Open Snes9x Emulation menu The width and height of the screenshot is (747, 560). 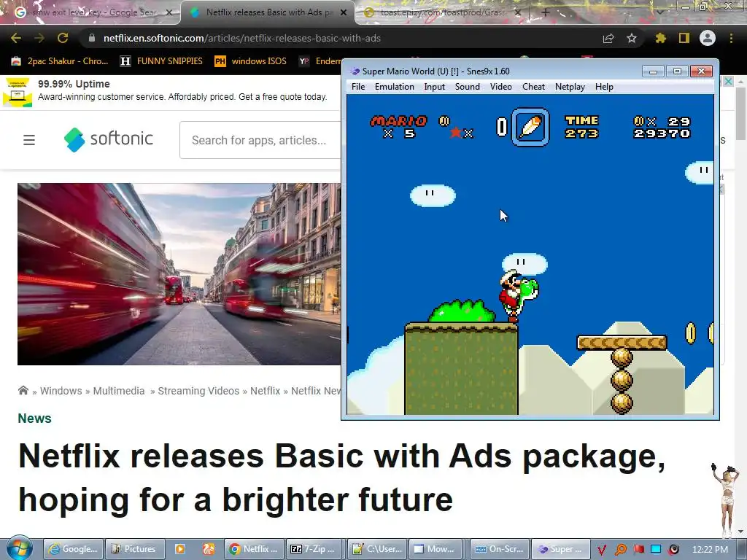395,87
